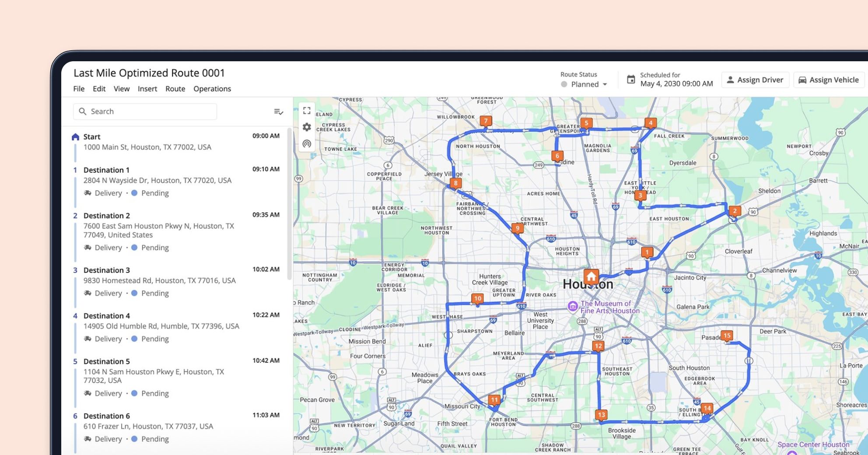Open the Edit menu

click(99, 89)
